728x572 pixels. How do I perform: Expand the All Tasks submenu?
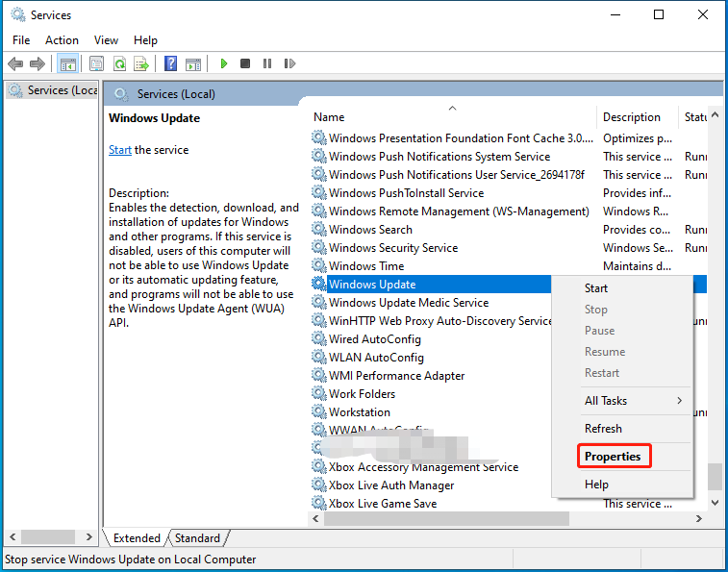click(x=622, y=401)
